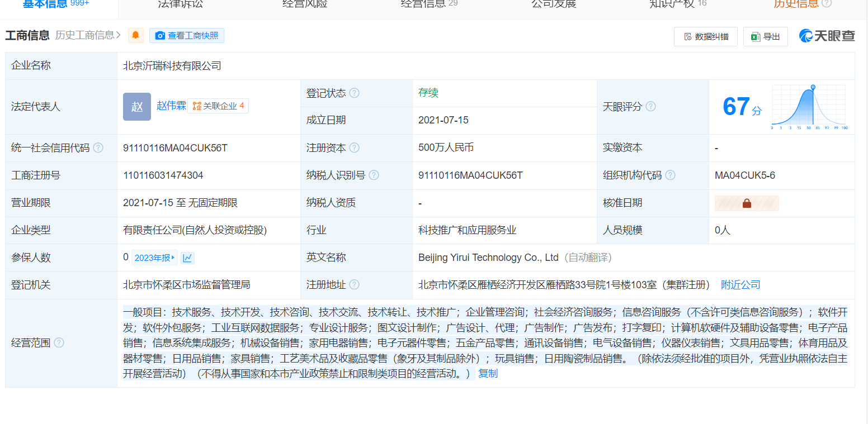Screen dimensions: 868x424
Task: Click 科技推广和应用服务业 industry text
Action: click(468, 230)
